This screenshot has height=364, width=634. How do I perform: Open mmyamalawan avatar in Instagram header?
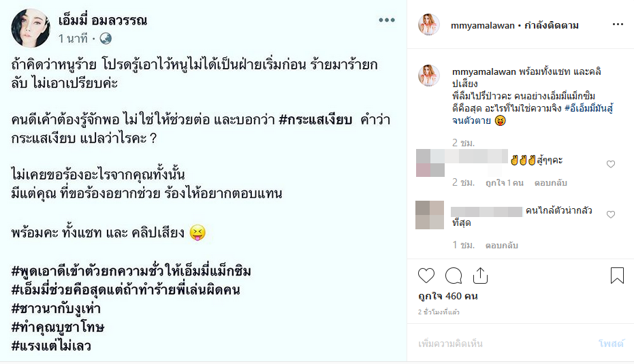point(429,25)
